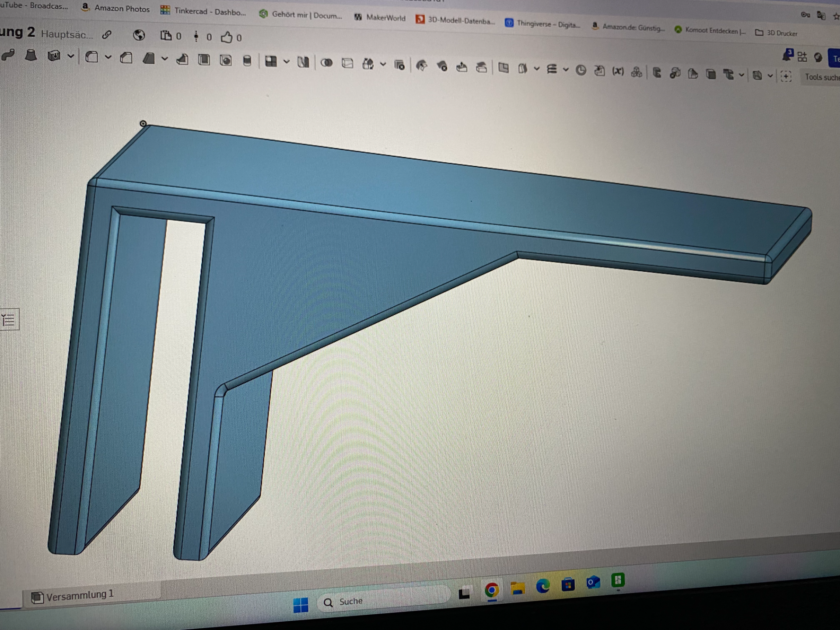The image size is (840, 630).
Task: Open File Explorer from the taskbar
Action: (x=518, y=588)
